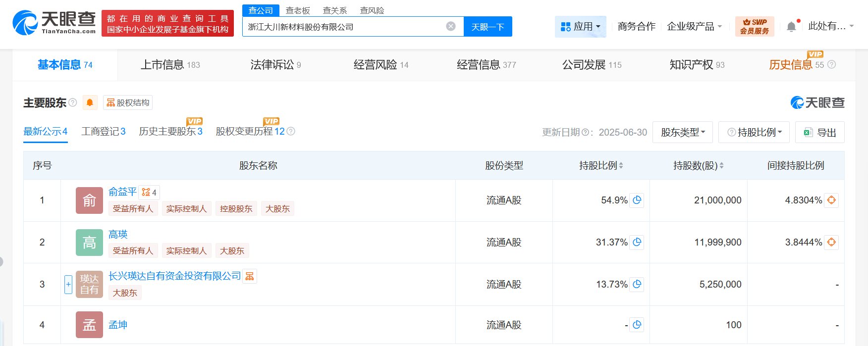Screen dimensions: 868x346
Task: Switch to 经营信息 tab
Action: (487, 65)
